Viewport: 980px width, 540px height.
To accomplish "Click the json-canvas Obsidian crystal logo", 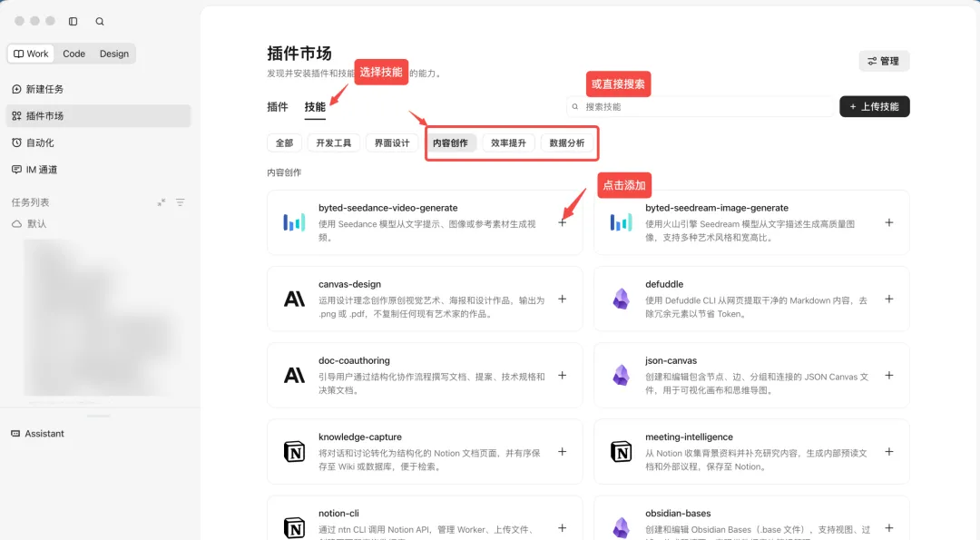I will click(622, 375).
